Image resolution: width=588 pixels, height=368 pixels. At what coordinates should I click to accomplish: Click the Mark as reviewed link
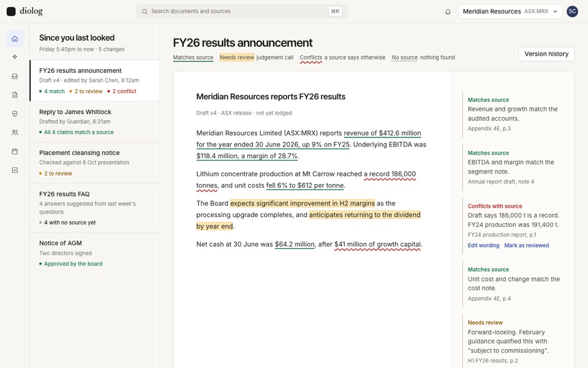527,245
